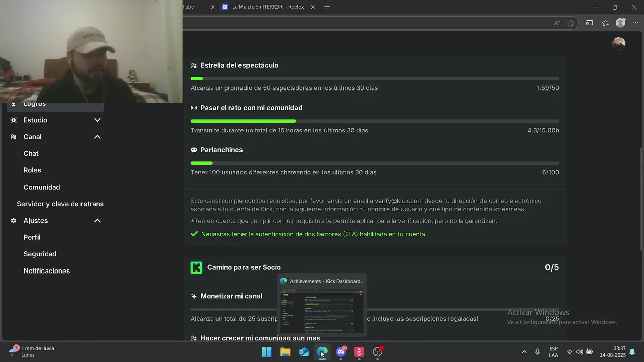Click the 2FA requirement green text
Image resolution: width=644 pixels, height=362 pixels.
[313, 234]
